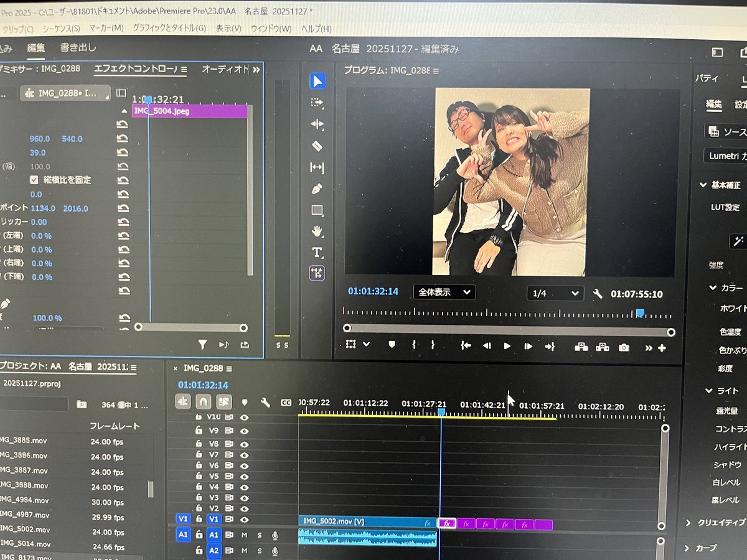Image resolution: width=747 pixels, height=560 pixels.
Task: Select the Selection arrow tool
Action: [x=317, y=82]
